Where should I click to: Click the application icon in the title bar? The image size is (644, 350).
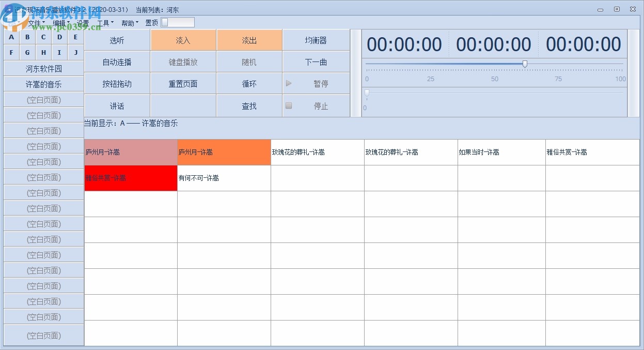9,9
